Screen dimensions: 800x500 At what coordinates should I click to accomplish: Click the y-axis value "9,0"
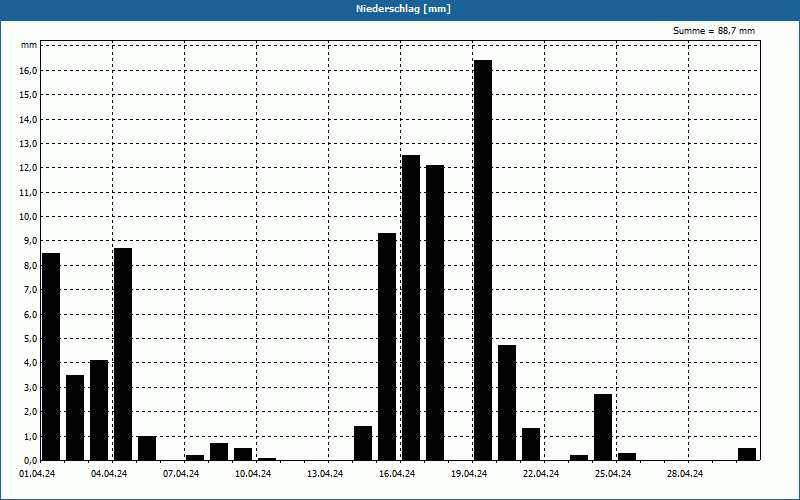click(x=31, y=241)
